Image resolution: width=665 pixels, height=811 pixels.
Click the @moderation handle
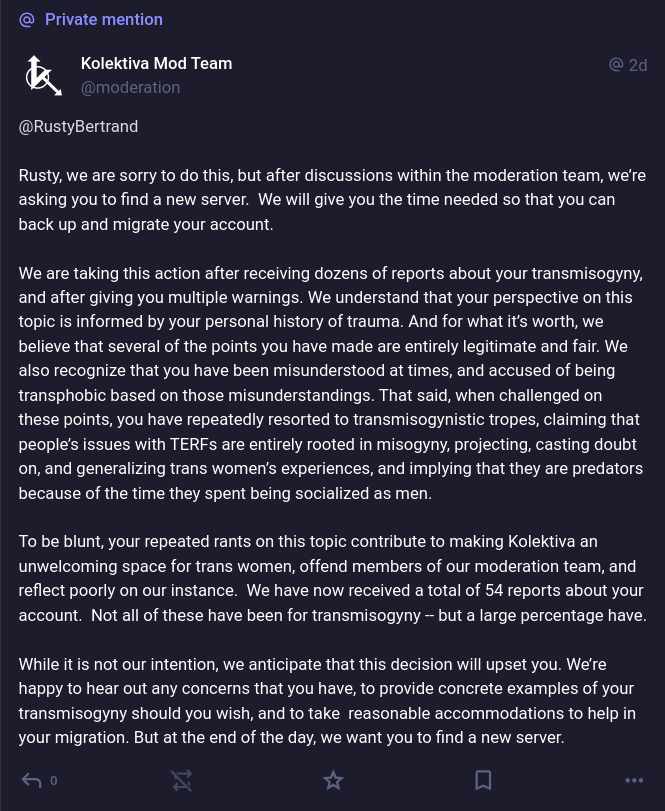click(x=130, y=88)
